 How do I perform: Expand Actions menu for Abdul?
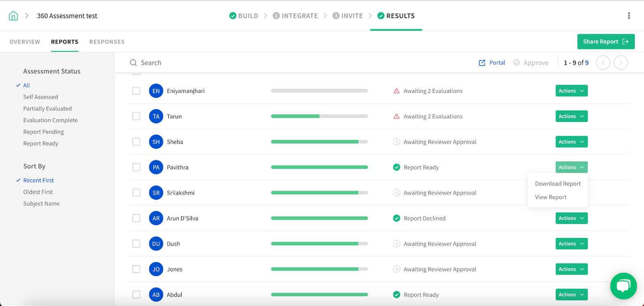[x=572, y=295]
